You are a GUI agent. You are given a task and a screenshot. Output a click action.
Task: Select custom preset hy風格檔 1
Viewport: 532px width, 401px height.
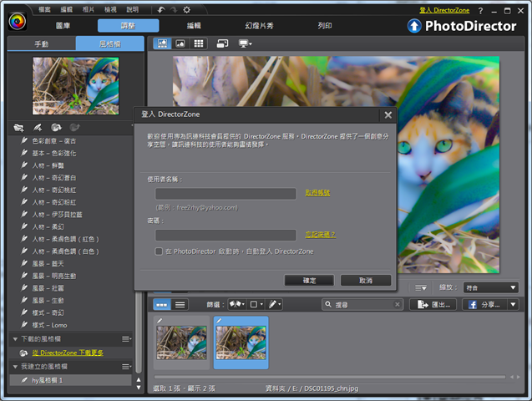[x=70, y=380]
